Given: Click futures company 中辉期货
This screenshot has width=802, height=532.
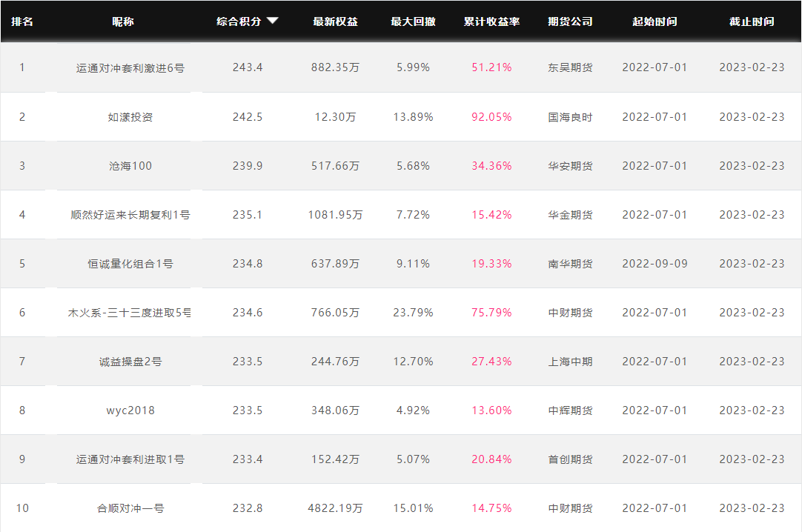Looking at the screenshot, I should pyautogui.click(x=570, y=410).
